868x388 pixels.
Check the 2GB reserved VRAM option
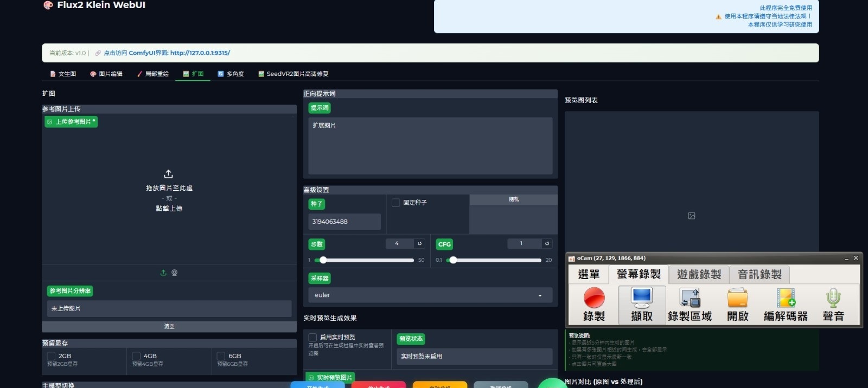tap(52, 356)
